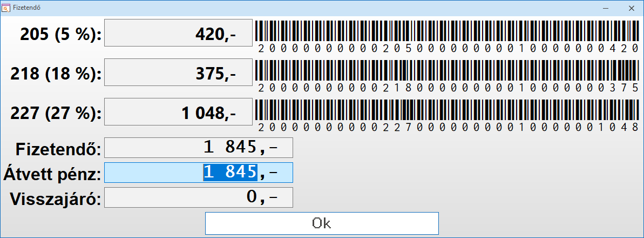Click the 205 (5 %) label
The height and width of the screenshot is (238, 644).
(61, 35)
